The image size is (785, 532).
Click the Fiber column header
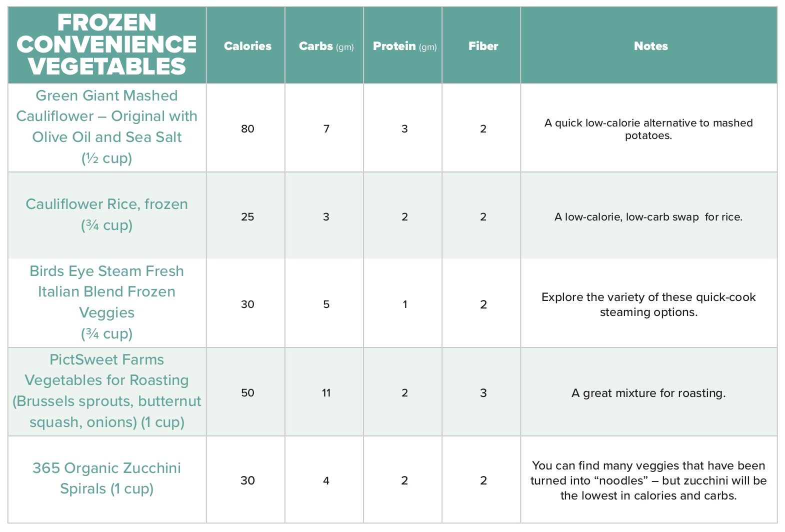click(x=483, y=46)
